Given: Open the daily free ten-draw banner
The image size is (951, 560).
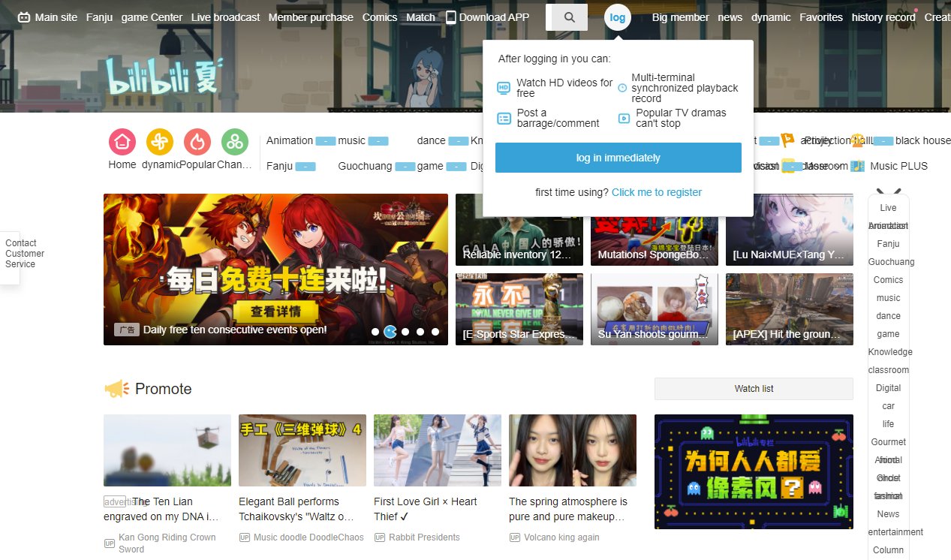Looking at the screenshot, I should coord(275,269).
